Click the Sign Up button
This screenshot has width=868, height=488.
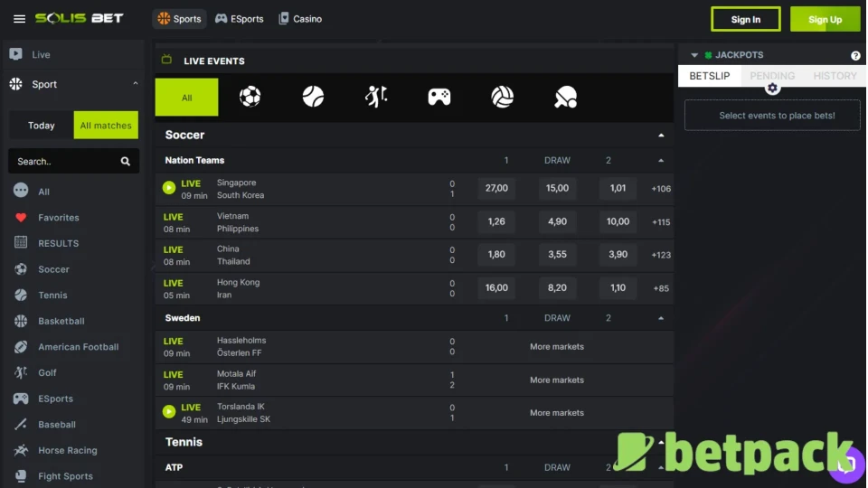tap(825, 19)
